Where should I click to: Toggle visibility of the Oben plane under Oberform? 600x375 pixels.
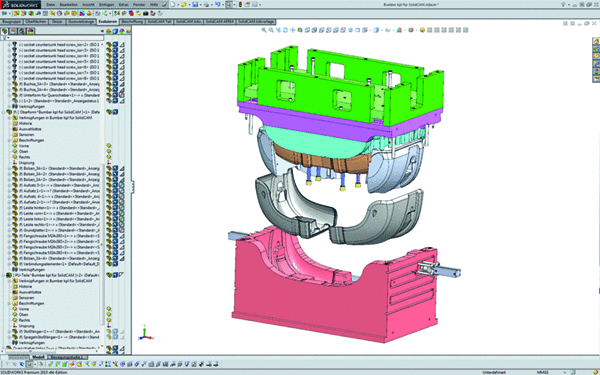coord(109,152)
